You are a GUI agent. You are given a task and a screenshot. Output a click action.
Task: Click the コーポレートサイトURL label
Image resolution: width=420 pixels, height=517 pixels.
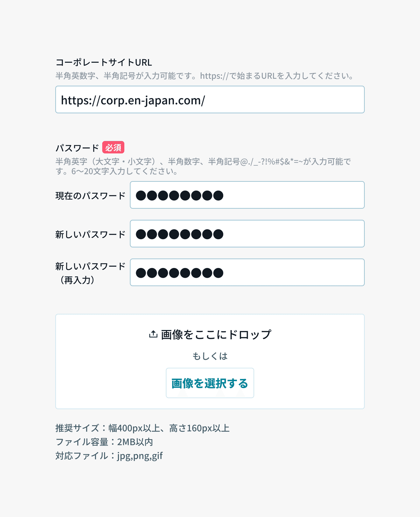(104, 62)
